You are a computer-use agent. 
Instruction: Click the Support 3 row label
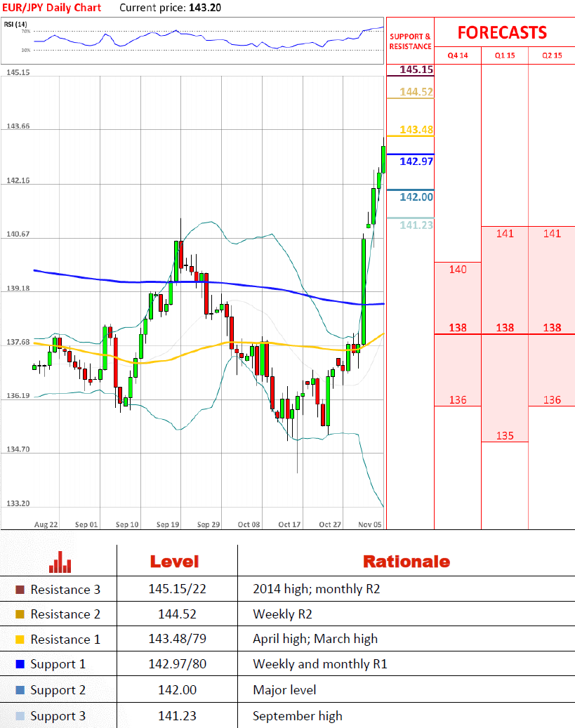[x=58, y=716]
